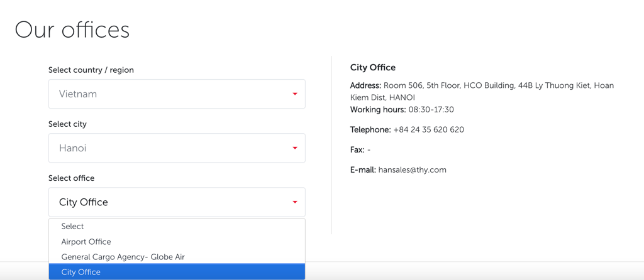The image size is (644, 280).
Task: Click the telephone number +84 24 35 620 620
Action: 428,129
